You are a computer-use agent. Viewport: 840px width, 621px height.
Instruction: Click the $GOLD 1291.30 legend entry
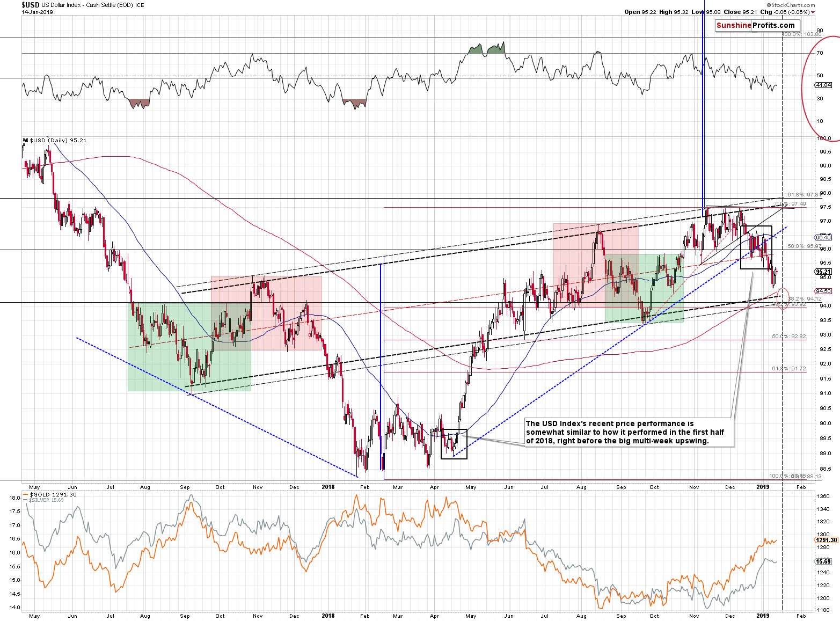(x=53, y=494)
